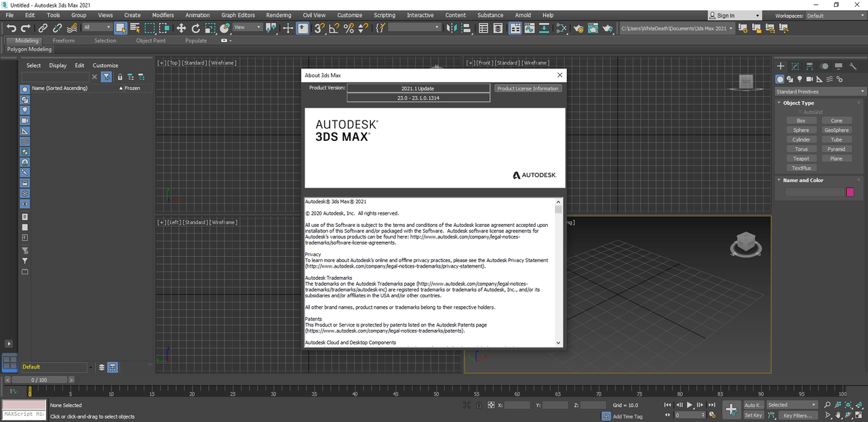Open the Rendering menu
The image size is (868, 422).
(x=279, y=15)
